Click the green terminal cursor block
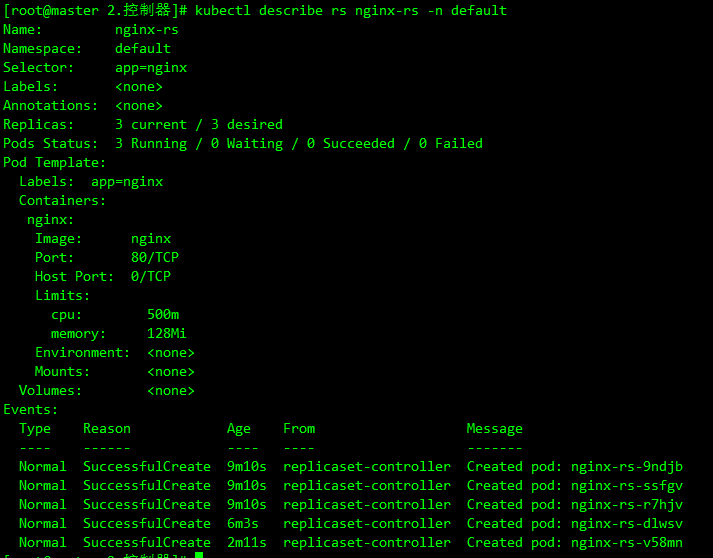Viewport: 713px width, 558px height. (x=199, y=555)
